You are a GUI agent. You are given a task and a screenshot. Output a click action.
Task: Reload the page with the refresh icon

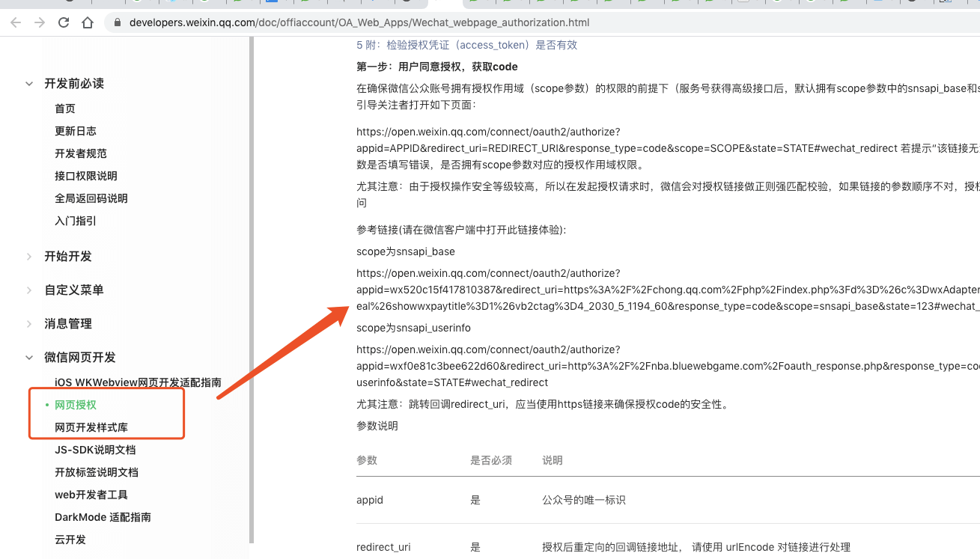[64, 22]
